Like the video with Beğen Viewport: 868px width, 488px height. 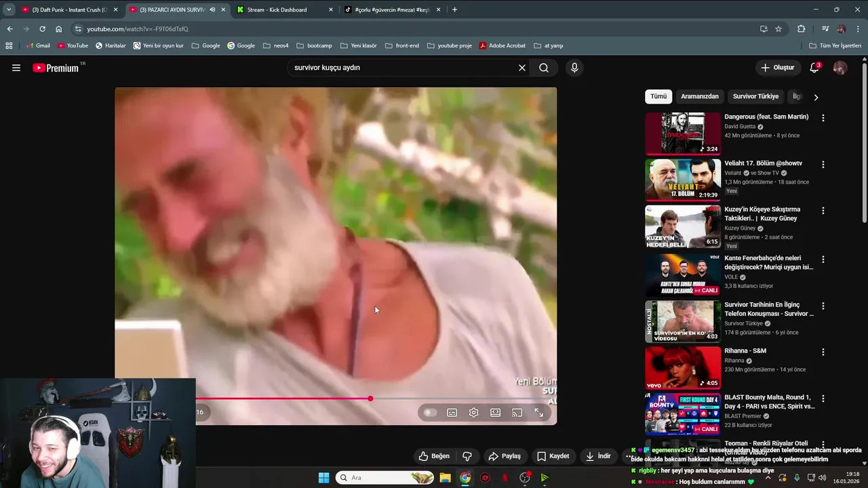point(434,456)
